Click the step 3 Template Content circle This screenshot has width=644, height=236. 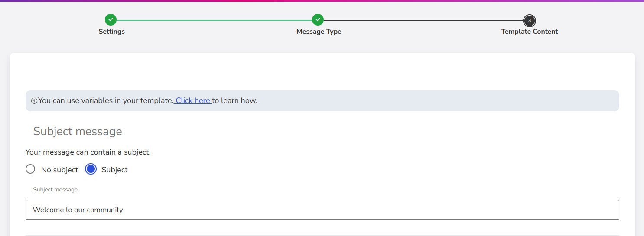click(x=530, y=20)
